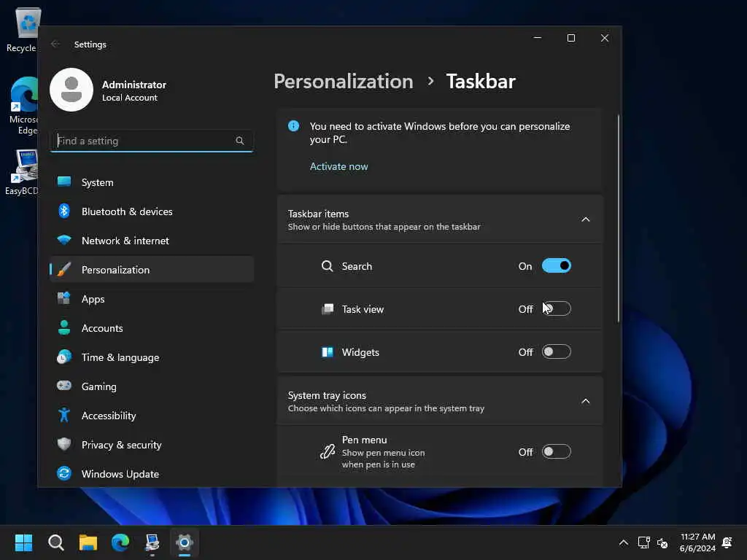Open Accessibility settings

152,416
